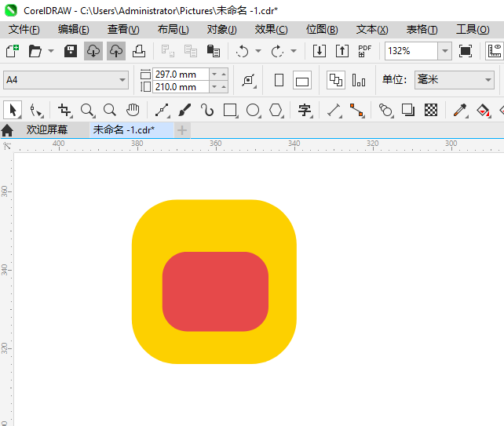Click the Export icon
This screenshot has height=426, width=504.
coord(342,51)
